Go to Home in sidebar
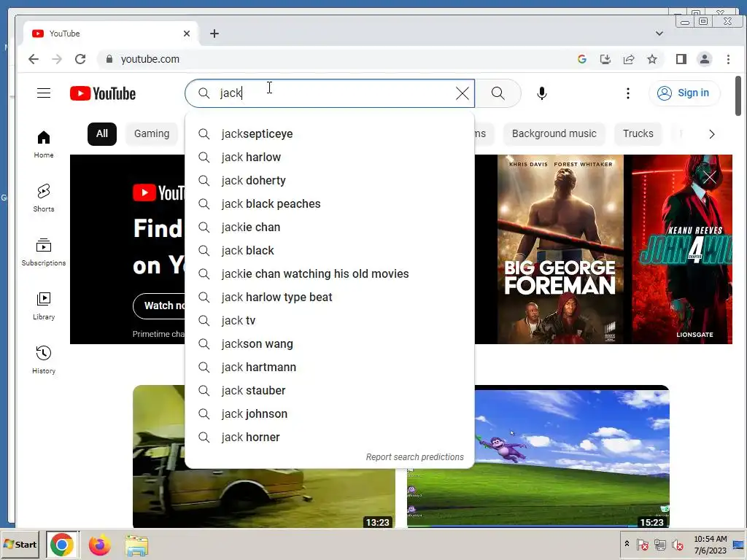 43,144
